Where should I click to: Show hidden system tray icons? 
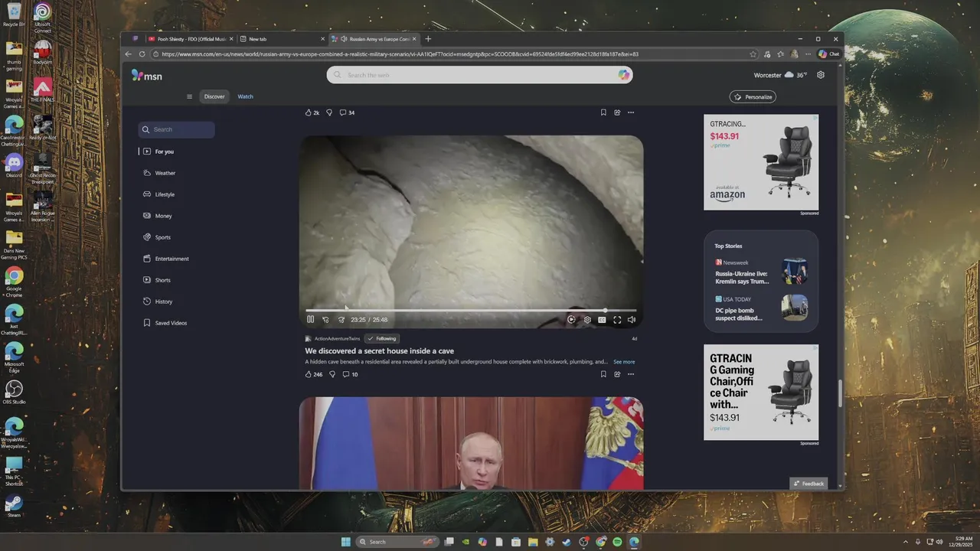click(x=906, y=542)
